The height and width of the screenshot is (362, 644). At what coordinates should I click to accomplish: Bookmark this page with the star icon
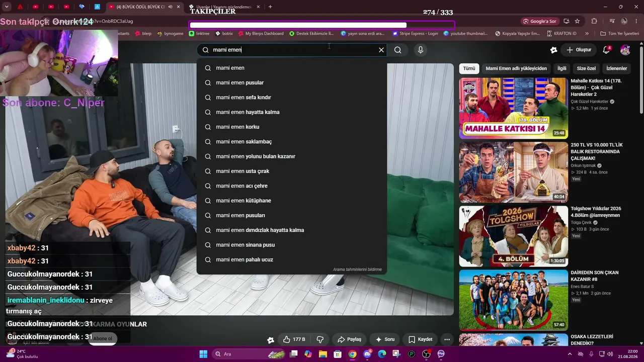(x=577, y=21)
